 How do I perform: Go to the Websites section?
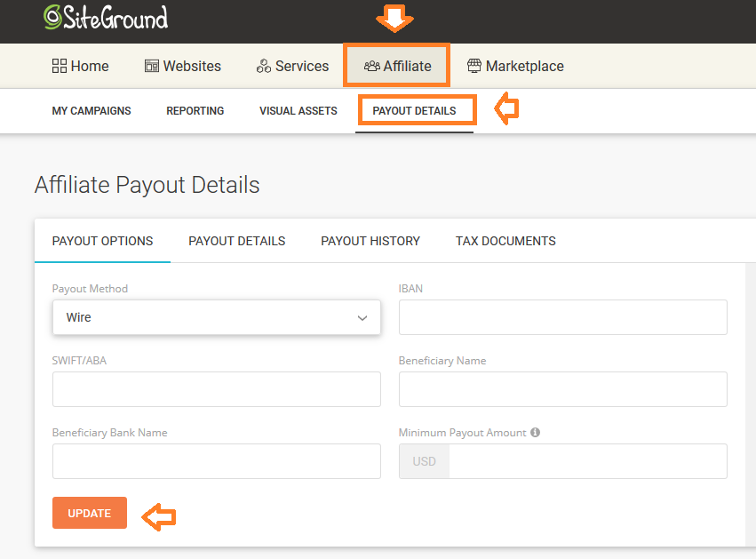coord(183,66)
